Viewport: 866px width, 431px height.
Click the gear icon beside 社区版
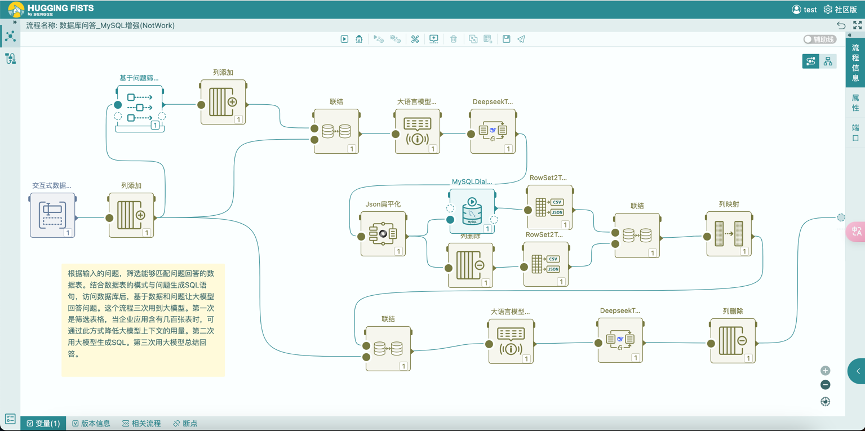(828, 9)
